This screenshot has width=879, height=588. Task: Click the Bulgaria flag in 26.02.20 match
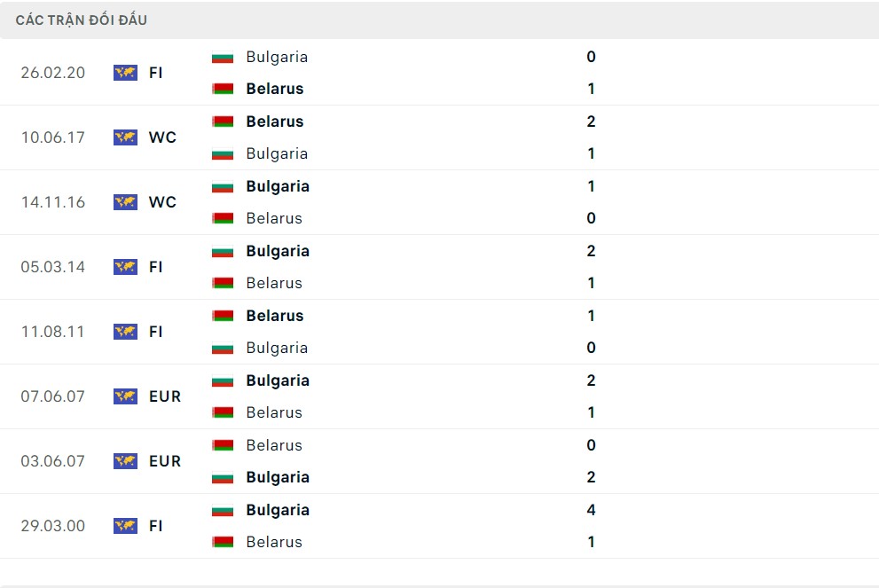pos(223,58)
